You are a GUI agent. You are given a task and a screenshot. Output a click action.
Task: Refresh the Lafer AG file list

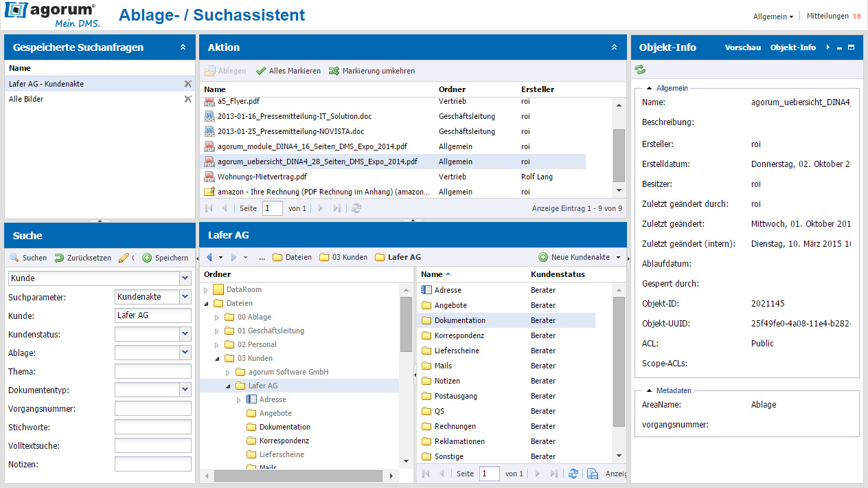[x=573, y=474]
